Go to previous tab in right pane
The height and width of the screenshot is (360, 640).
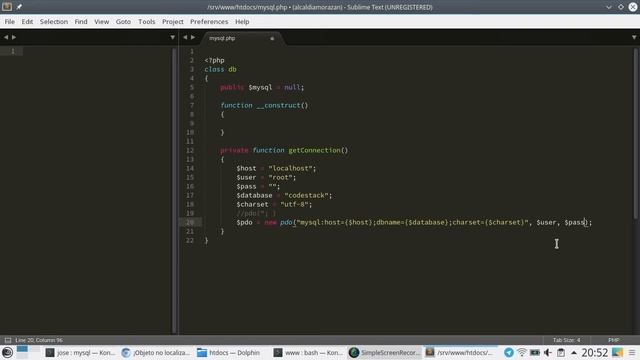click(x=185, y=37)
